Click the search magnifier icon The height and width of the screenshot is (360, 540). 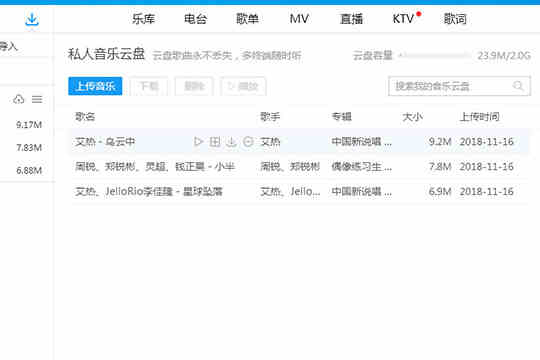[x=518, y=85]
